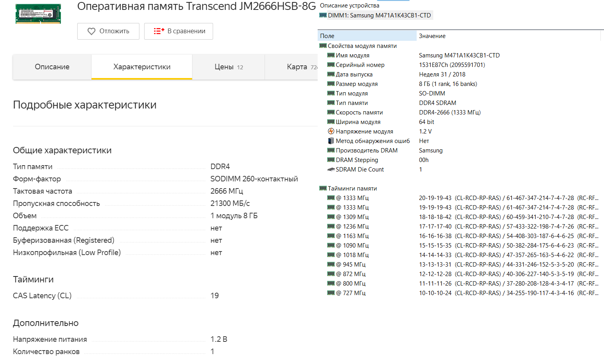Click the memory chip icon beside Имя модуля
This screenshot has width=604, height=364.
pos(331,55)
